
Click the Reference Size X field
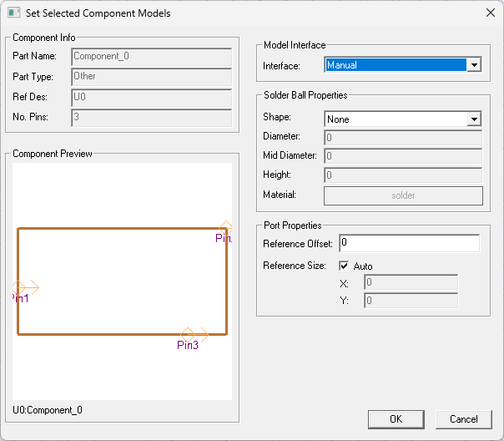pos(411,282)
